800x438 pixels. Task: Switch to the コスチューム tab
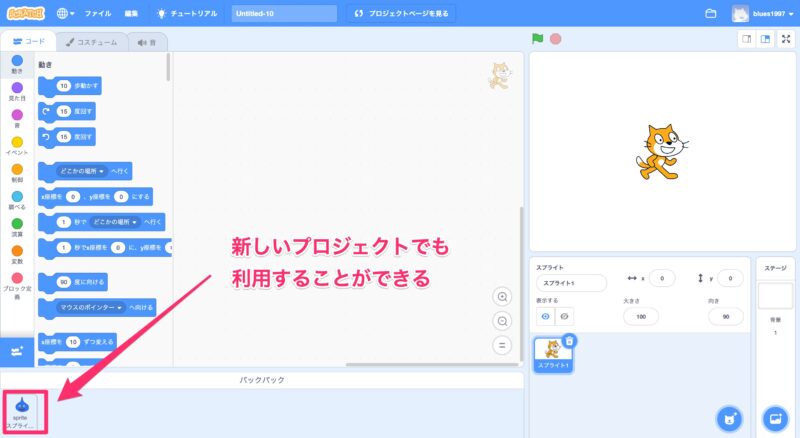pyautogui.click(x=91, y=42)
